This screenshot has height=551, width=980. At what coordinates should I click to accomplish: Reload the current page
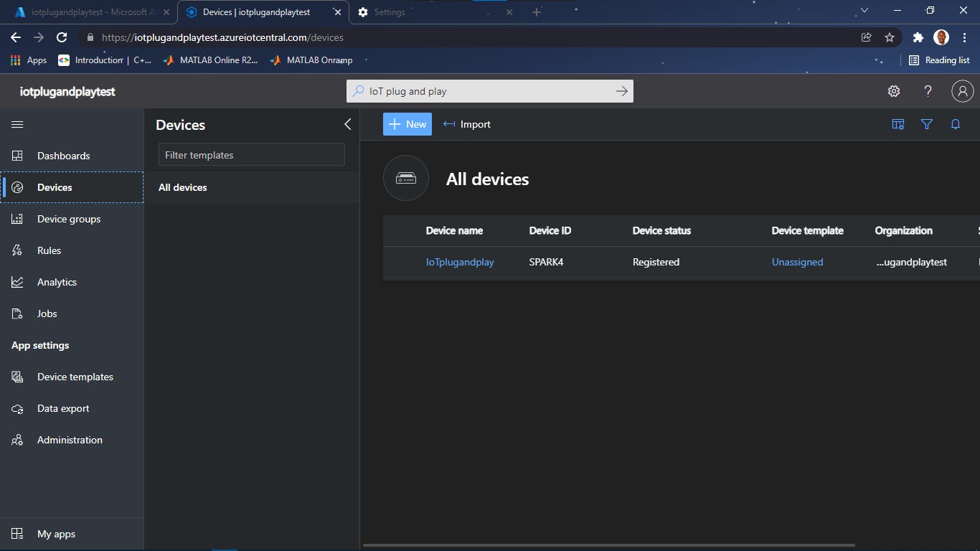point(62,37)
